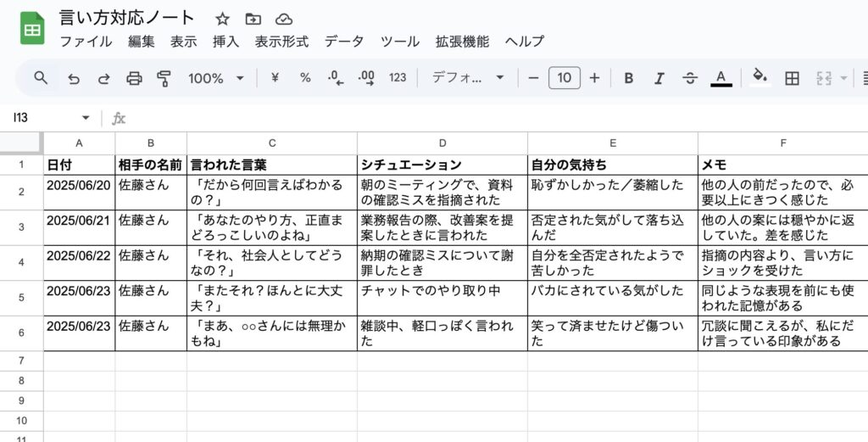Click the formula bar input

[498, 118]
